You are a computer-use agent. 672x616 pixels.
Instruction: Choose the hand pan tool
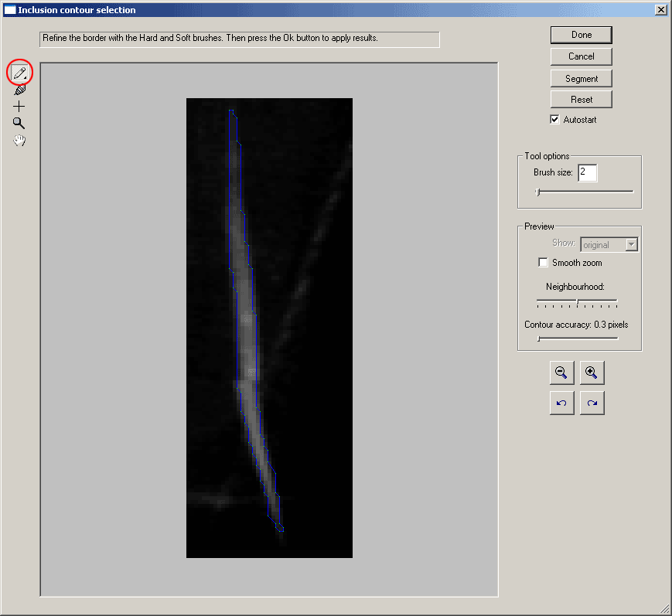tap(19, 140)
